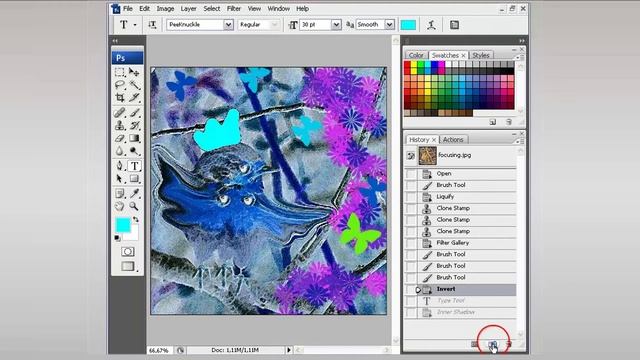Select the Lasso tool
The height and width of the screenshot is (360, 640).
coord(120,85)
